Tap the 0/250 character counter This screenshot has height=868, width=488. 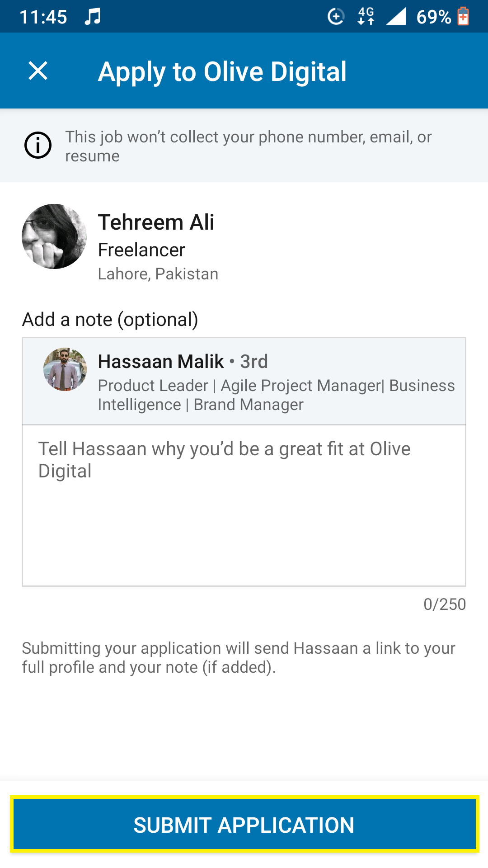click(x=445, y=604)
